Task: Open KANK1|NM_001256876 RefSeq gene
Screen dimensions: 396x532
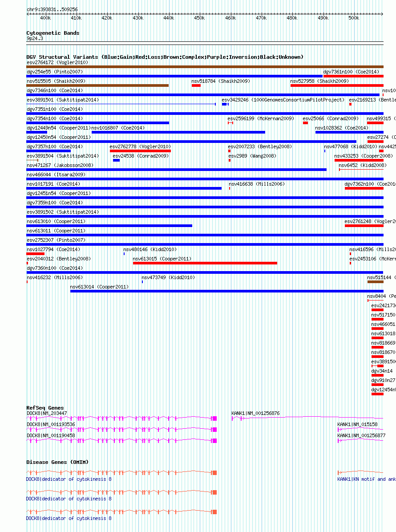Action: pos(307,418)
